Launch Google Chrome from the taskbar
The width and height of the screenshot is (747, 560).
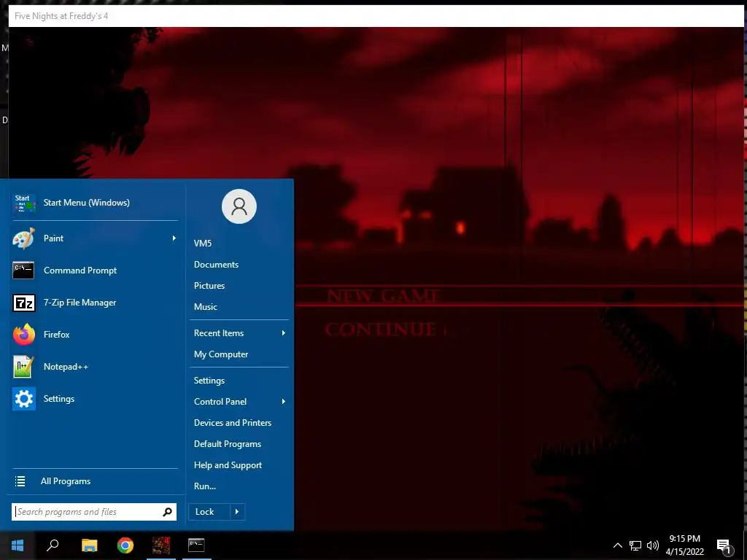(x=125, y=545)
